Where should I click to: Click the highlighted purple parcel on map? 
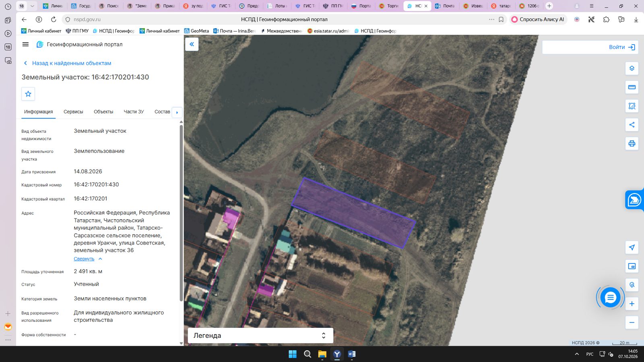pos(353,213)
